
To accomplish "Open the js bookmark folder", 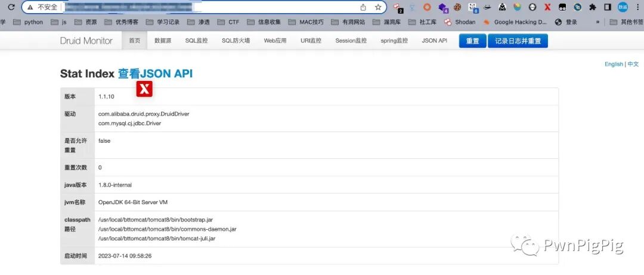I will 58,22.
